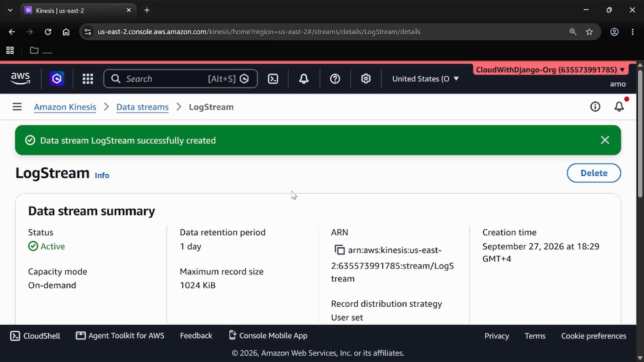Open the purple hexagon console shortcut icon
The image size is (644, 362).
point(57,79)
